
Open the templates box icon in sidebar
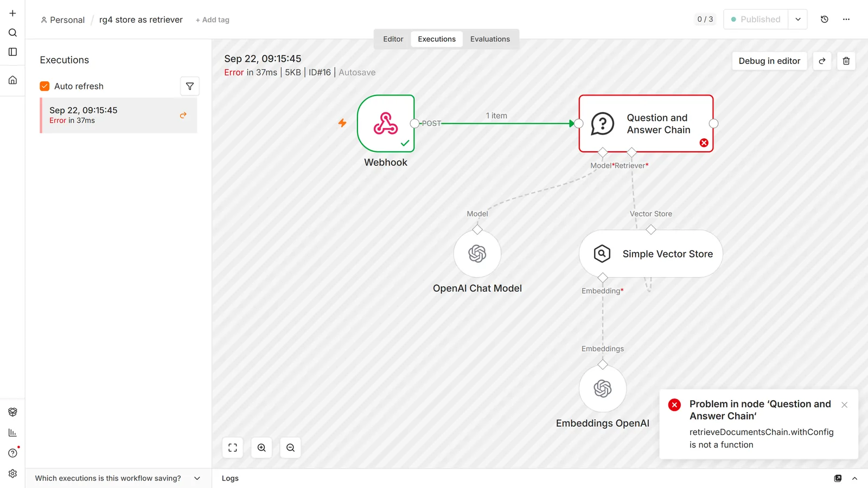[12, 412]
